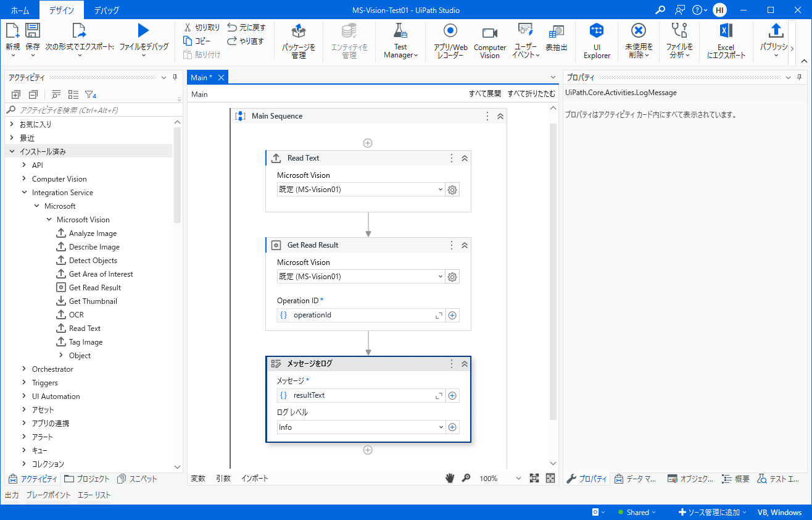Click the HI user profile avatar

point(719,10)
